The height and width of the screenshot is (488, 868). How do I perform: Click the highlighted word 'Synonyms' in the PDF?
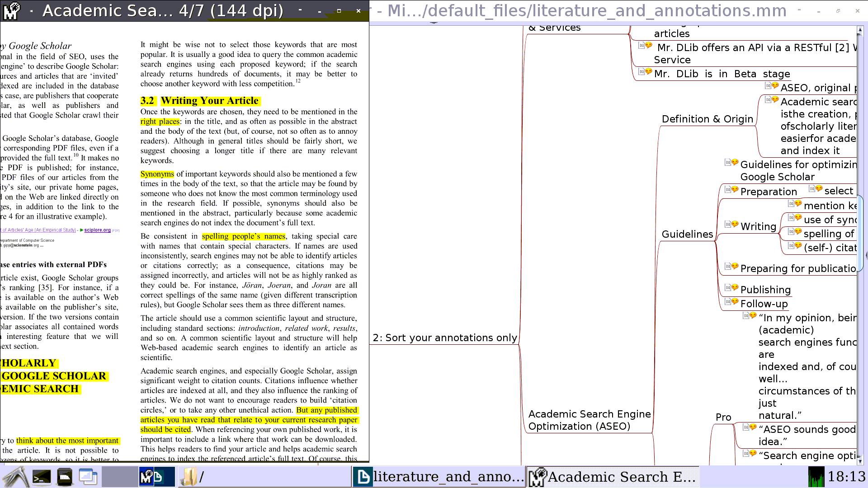157,174
